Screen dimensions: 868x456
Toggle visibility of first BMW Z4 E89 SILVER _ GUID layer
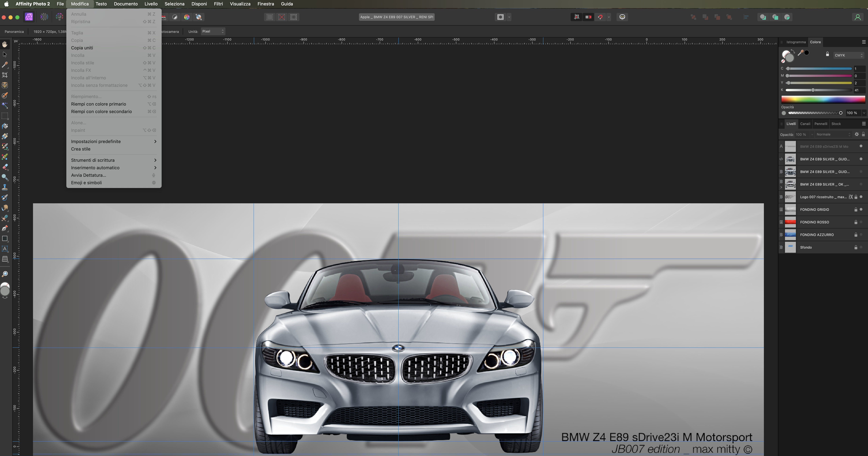tap(861, 159)
